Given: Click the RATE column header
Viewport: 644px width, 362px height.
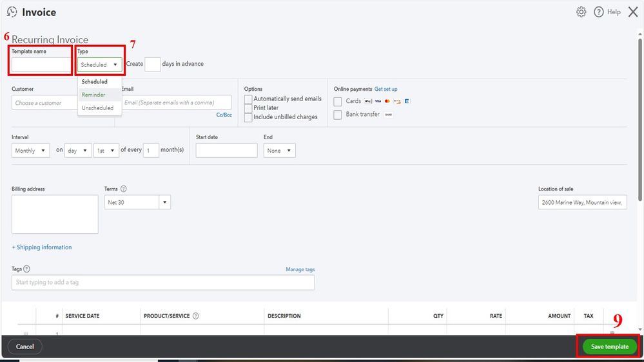Looking at the screenshot, I should [x=496, y=316].
